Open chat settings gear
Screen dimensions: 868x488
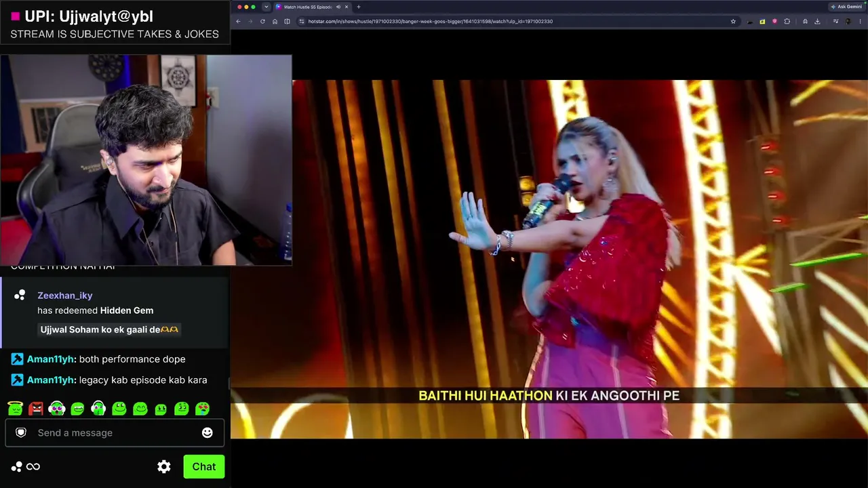coord(164,466)
